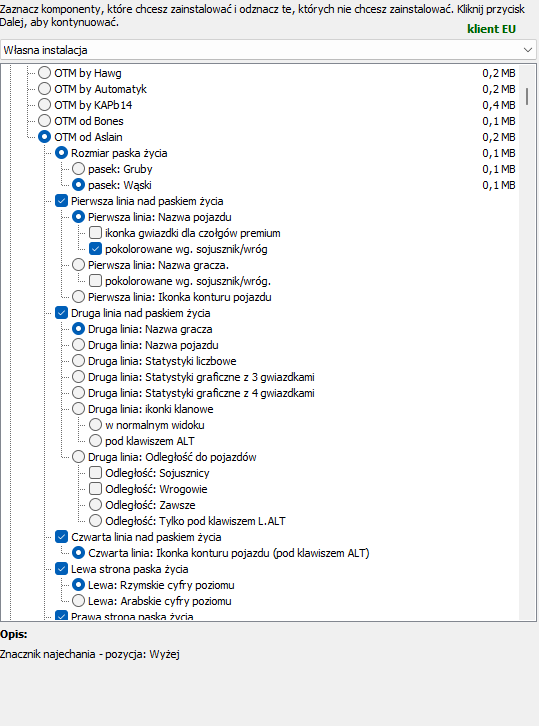Select Druga linia: Statystyki liczbowe
Image resolution: width=539 pixels, height=726 pixels.
(x=78, y=361)
